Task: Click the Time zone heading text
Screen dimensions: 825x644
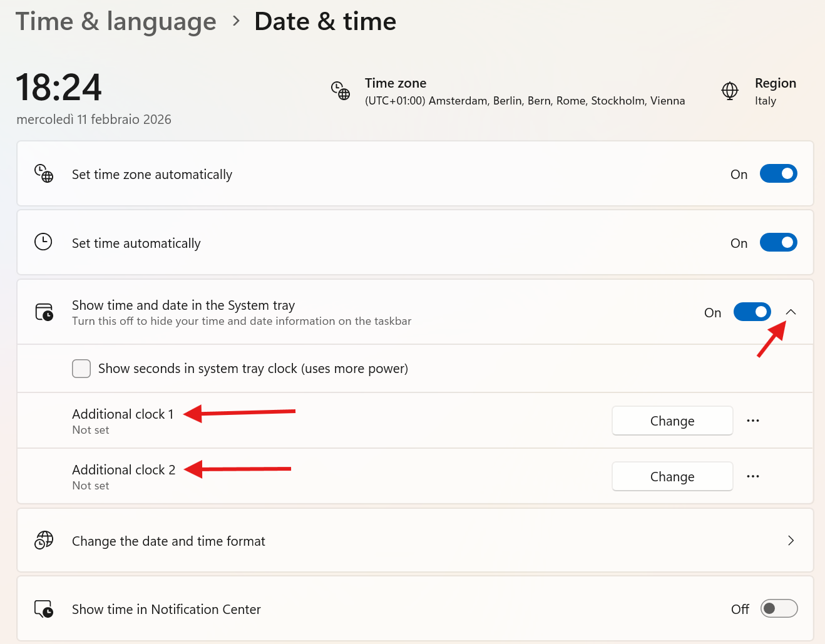Action: [x=396, y=83]
